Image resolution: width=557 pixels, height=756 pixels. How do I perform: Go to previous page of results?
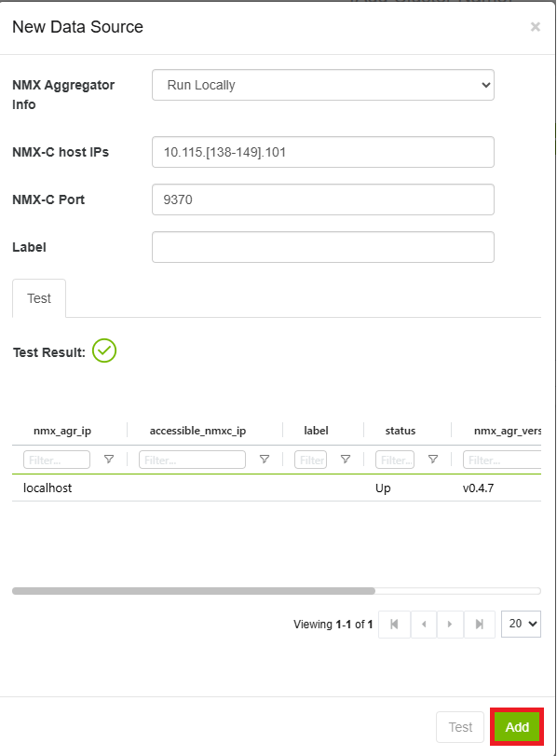(x=424, y=625)
